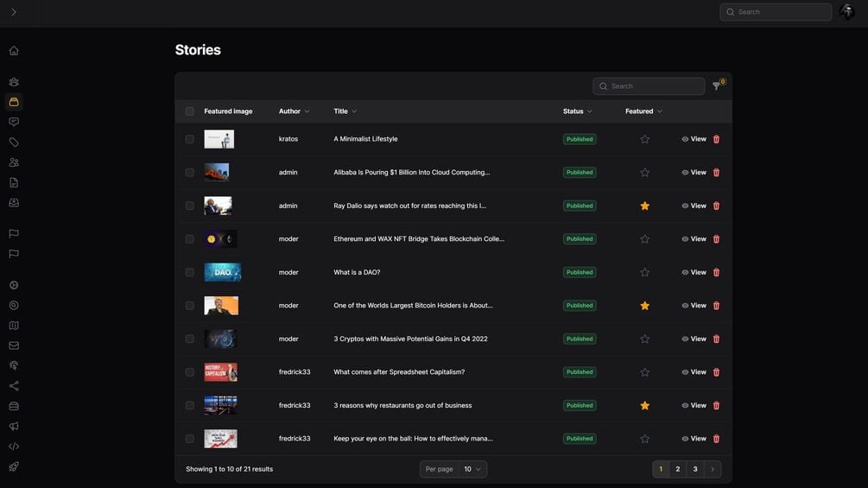Feature the 'A Minimalist Lifestyle' story star
The image size is (868, 488).
tap(644, 139)
